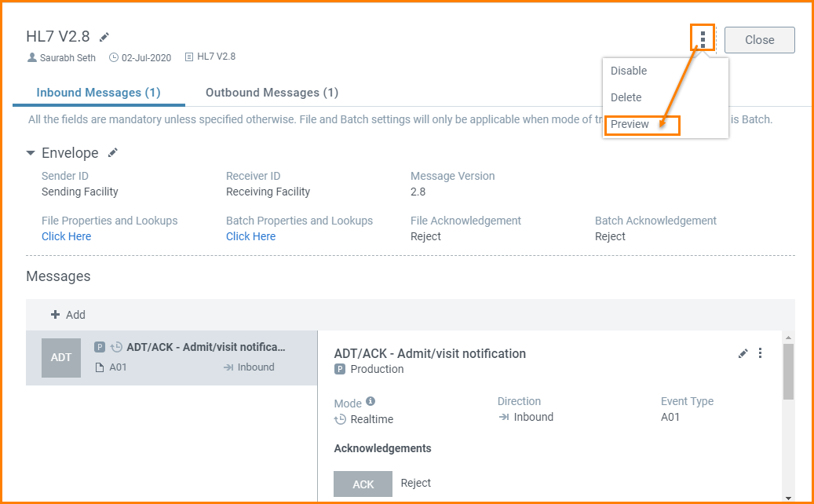
Task: Click Add to create a new message
Action: [68, 315]
